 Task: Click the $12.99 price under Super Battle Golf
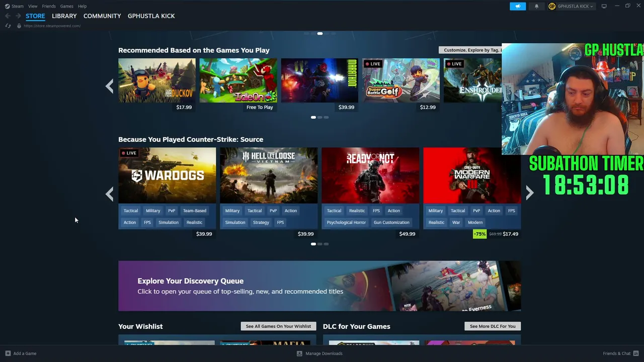pyautogui.click(x=428, y=107)
